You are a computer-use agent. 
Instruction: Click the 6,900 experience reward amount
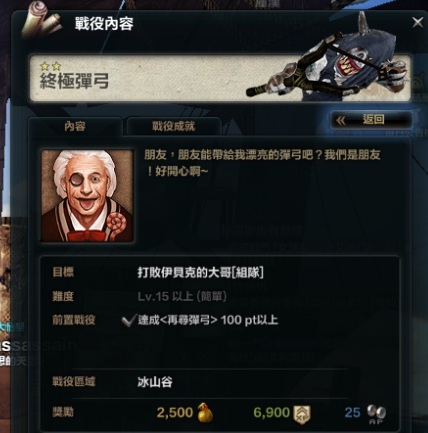click(272, 413)
